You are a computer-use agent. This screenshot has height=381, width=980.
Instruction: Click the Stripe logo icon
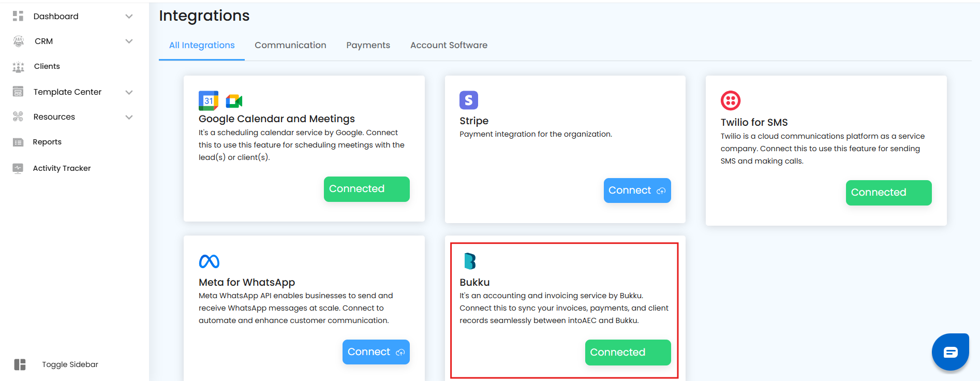click(469, 100)
